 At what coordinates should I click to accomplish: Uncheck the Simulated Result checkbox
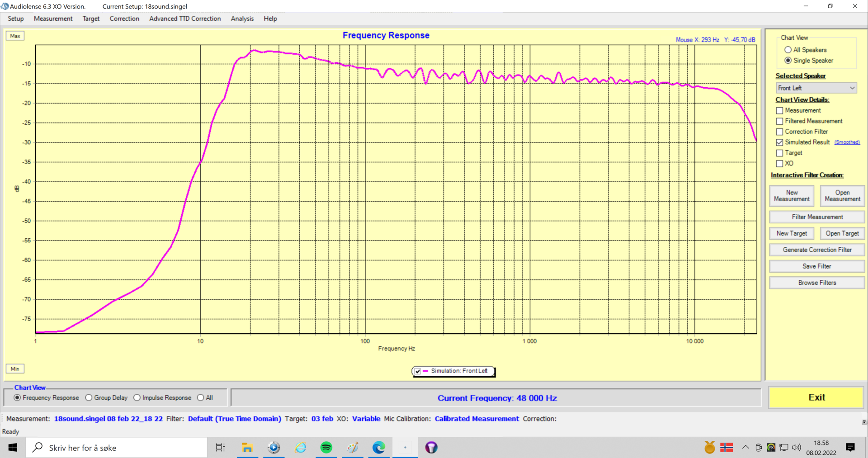779,142
